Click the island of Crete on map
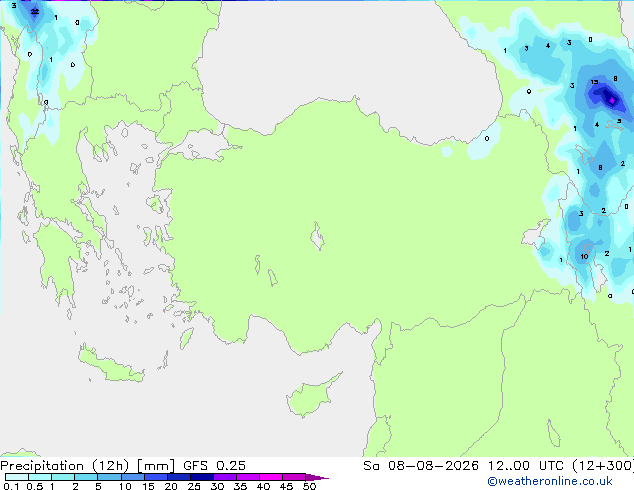 tap(110, 365)
